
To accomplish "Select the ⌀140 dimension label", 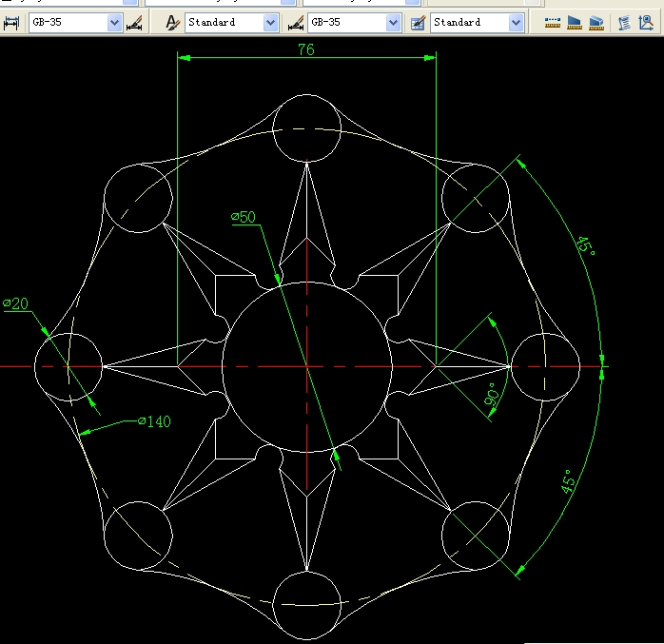I will [x=154, y=421].
